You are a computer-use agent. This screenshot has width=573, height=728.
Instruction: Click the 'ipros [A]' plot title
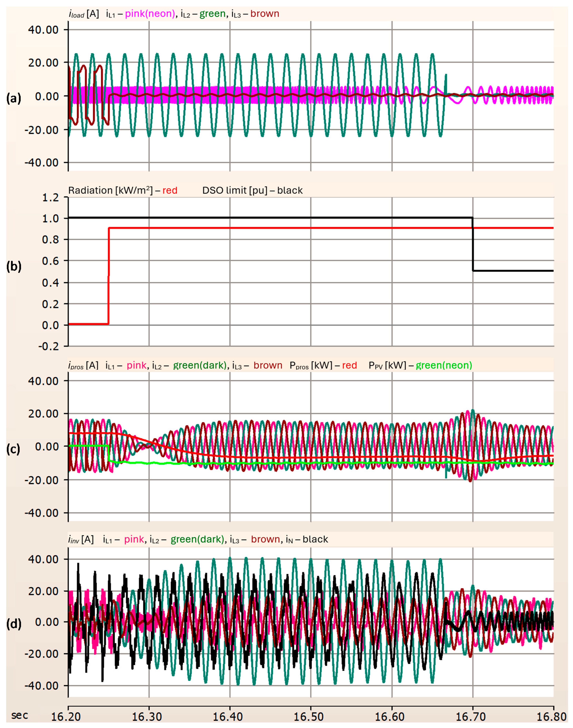pyautogui.click(x=83, y=365)
